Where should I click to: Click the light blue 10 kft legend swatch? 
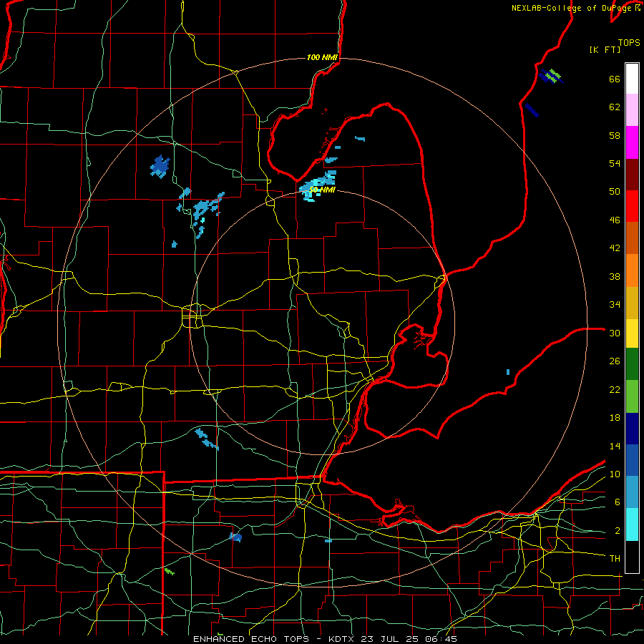click(x=632, y=492)
